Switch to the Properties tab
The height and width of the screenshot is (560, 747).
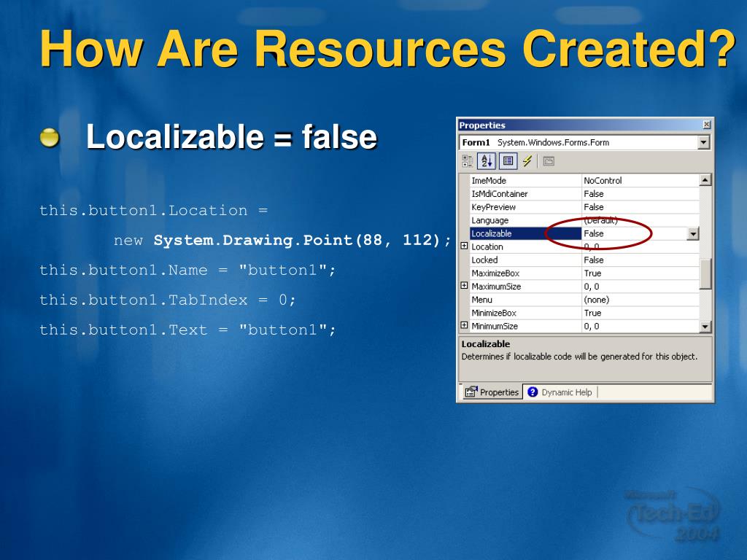point(491,392)
